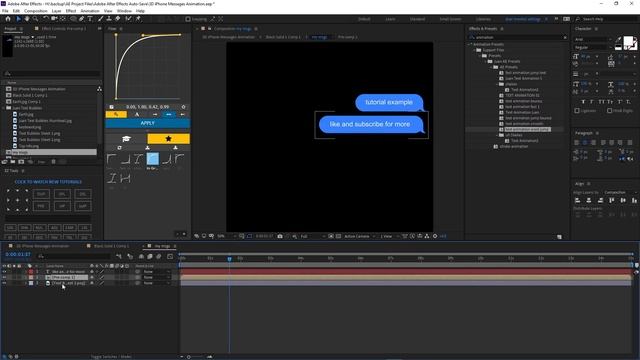Click the timecode 0:00:01:07 field
Screen dimensions: 640x360
click(x=18, y=254)
